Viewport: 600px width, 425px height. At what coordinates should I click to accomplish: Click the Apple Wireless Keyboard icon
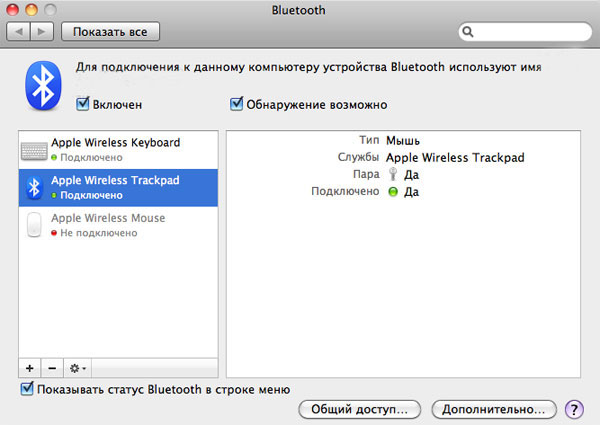click(x=33, y=149)
